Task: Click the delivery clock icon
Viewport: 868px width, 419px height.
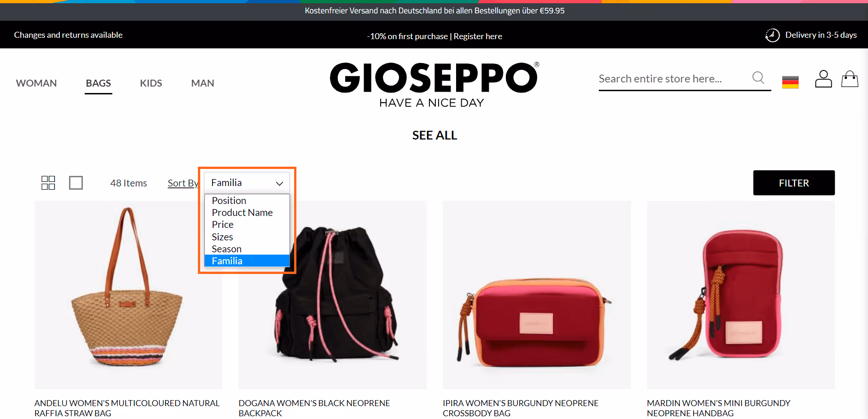Action: pos(772,35)
